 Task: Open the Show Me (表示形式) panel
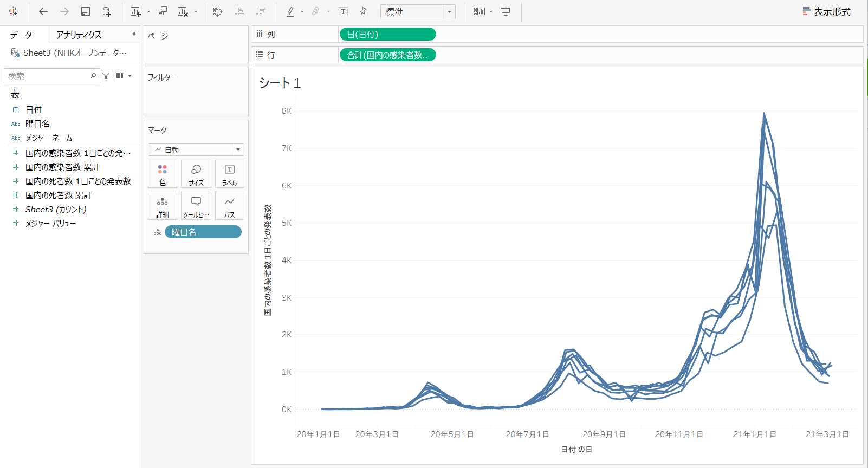(826, 11)
